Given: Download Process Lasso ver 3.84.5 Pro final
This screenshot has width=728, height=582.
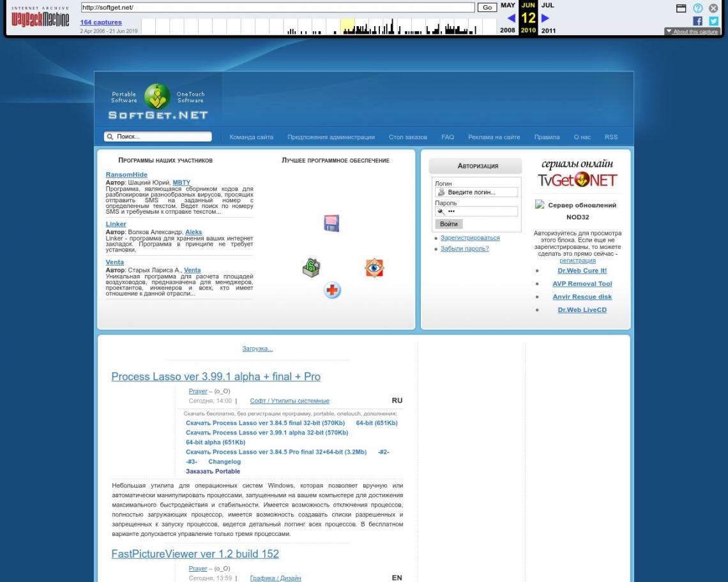Looking at the screenshot, I should [x=277, y=452].
